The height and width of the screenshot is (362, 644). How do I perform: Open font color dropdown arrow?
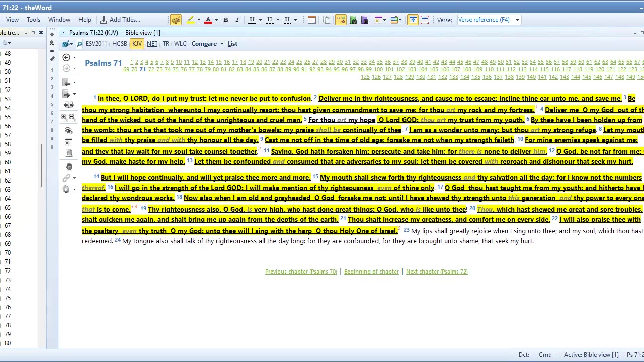coord(216,20)
